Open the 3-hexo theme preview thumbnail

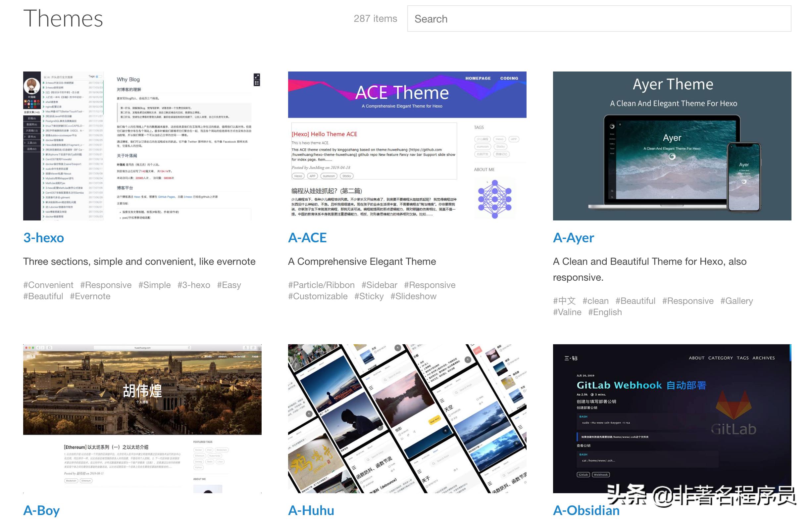pyautogui.click(x=142, y=146)
